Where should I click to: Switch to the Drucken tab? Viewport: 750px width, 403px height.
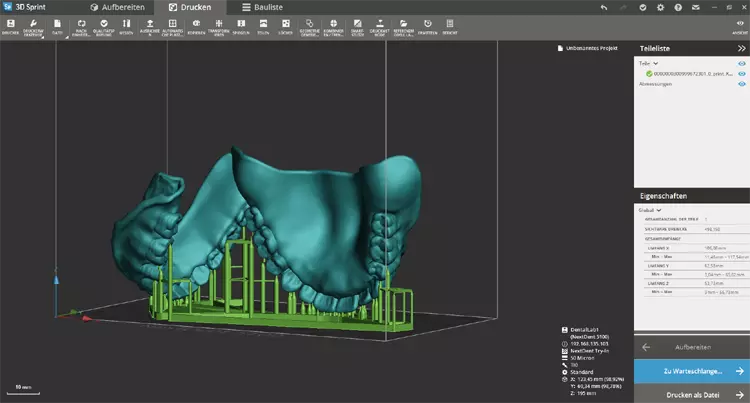[190, 7]
